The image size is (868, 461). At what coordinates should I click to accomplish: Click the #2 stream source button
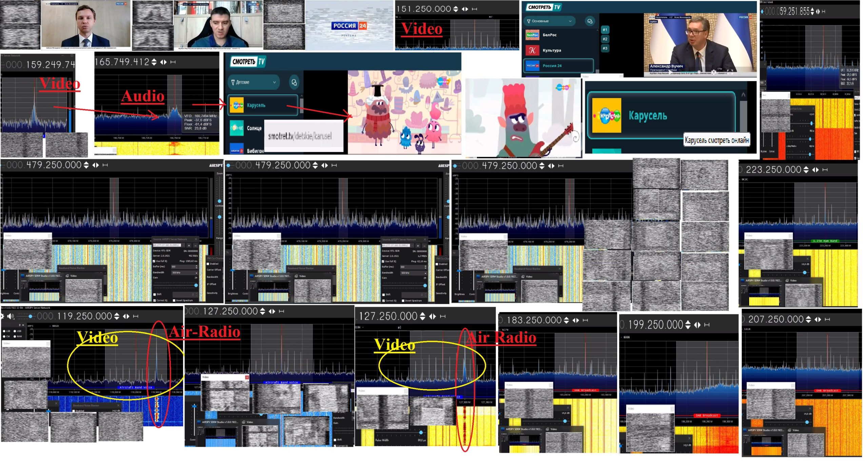605,39
